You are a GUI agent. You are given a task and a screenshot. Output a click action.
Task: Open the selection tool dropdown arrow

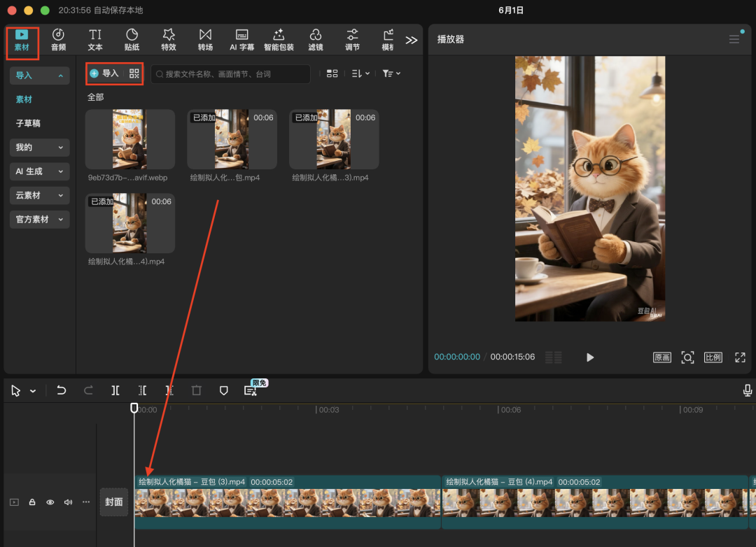[33, 391]
